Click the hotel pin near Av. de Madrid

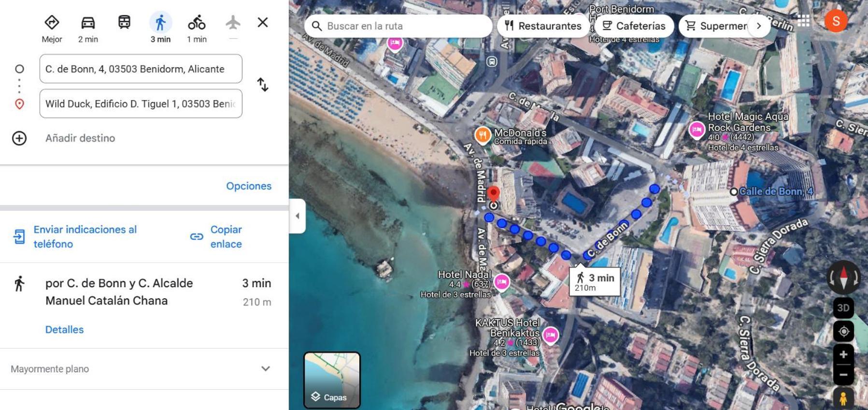point(395,43)
